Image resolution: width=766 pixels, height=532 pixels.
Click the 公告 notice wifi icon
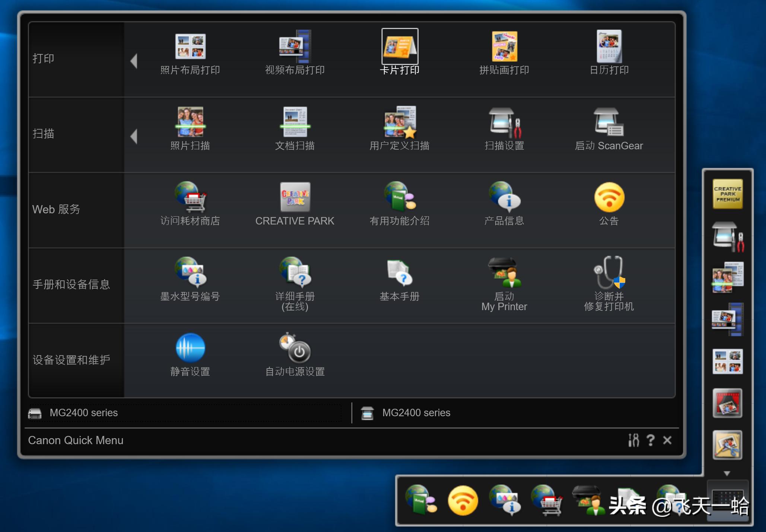point(609,197)
